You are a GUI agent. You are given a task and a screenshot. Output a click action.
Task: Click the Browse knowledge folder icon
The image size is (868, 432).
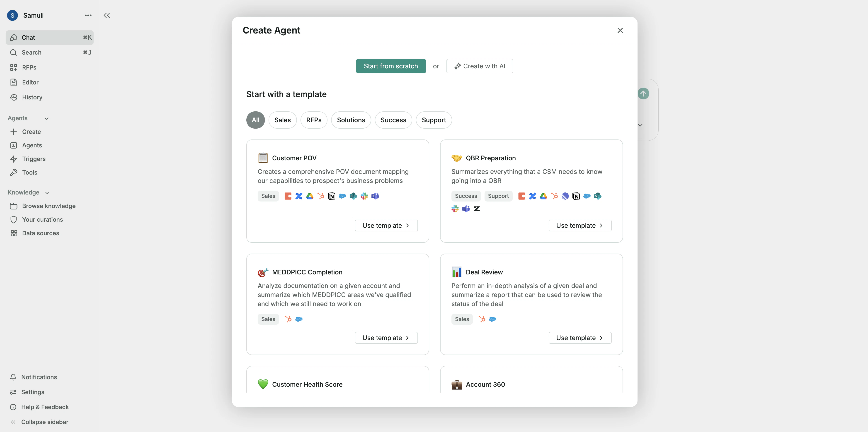tap(13, 206)
